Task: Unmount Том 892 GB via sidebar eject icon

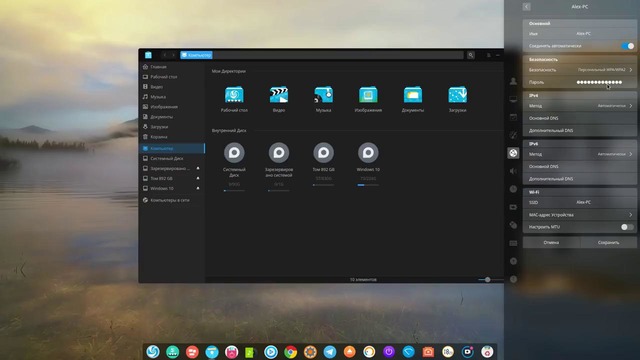Action: tap(198, 178)
